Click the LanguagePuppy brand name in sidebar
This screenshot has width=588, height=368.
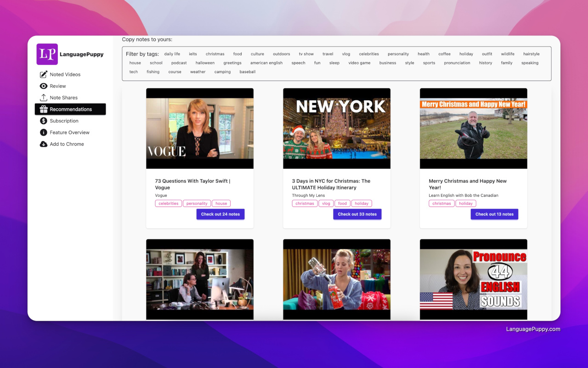(82, 54)
